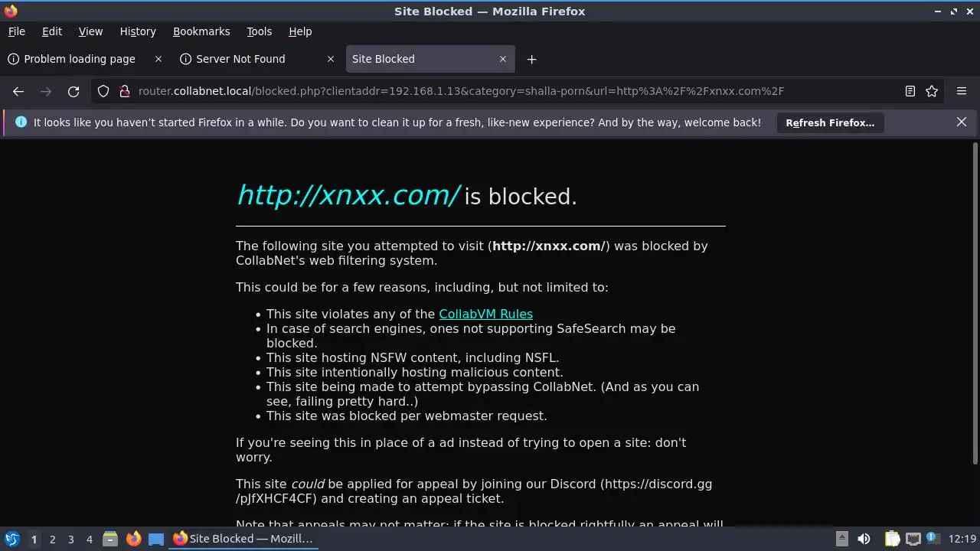Select 'Site Blocked — Mozilla Firefox' taskbar window button

pyautogui.click(x=243, y=539)
